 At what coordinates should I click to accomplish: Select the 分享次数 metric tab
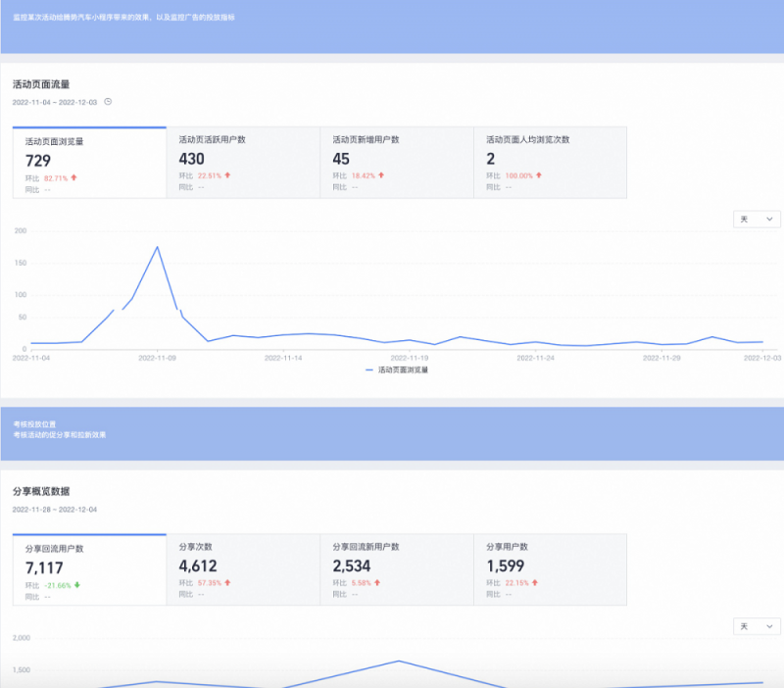243,569
